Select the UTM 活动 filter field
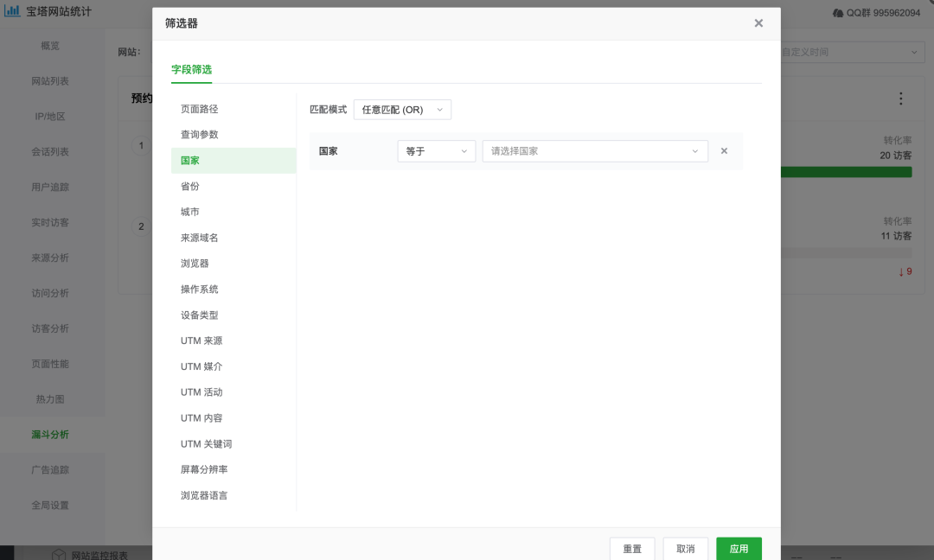Viewport: 934px width, 560px height. (233, 392)
